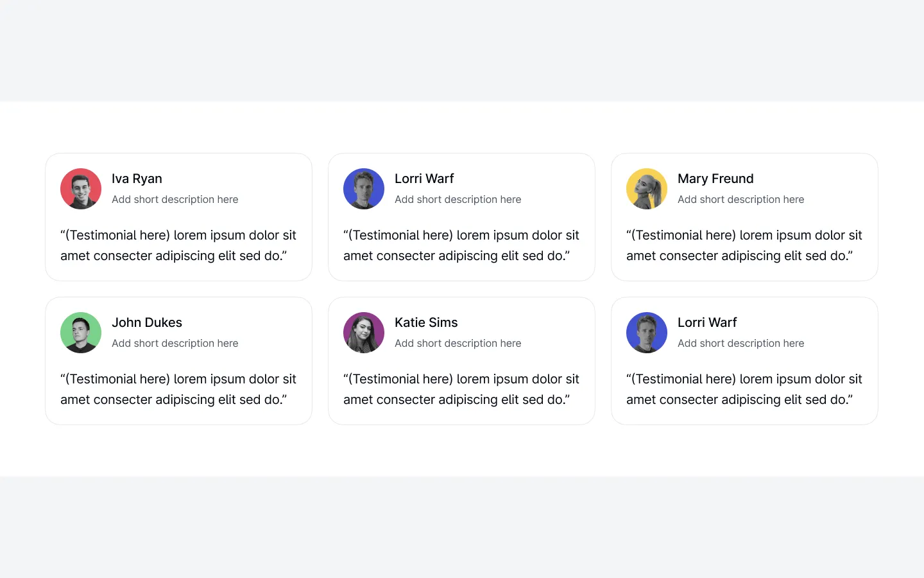Image resolution: width=924 pixels, height=578 pixels.
Task: Select the description line under Mary Freund
Action: point(741,199)
